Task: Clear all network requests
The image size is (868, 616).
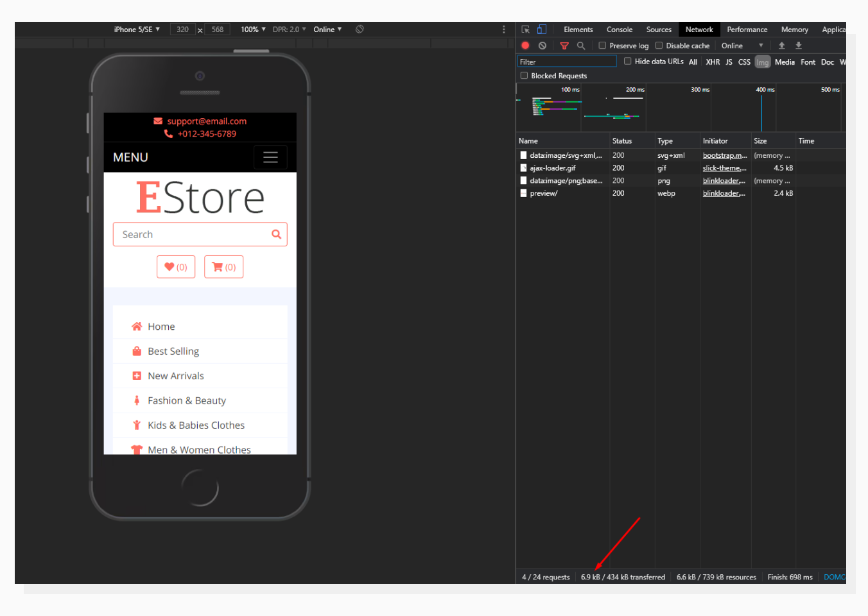Action: (x=542, y=45)
